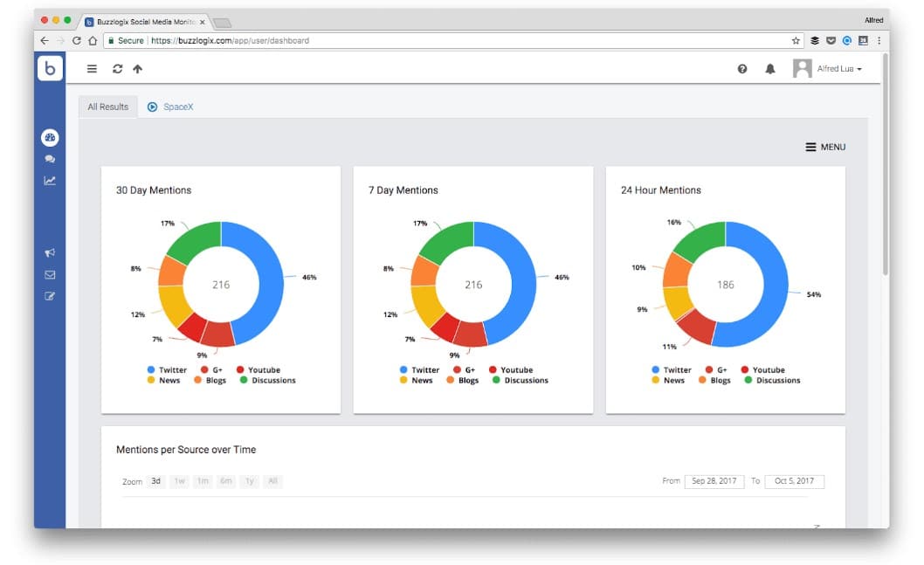Viewport: 924px width, 565px height.
Task: Open the Chrome three-dot menu
Action: click(x=879, y=41)
